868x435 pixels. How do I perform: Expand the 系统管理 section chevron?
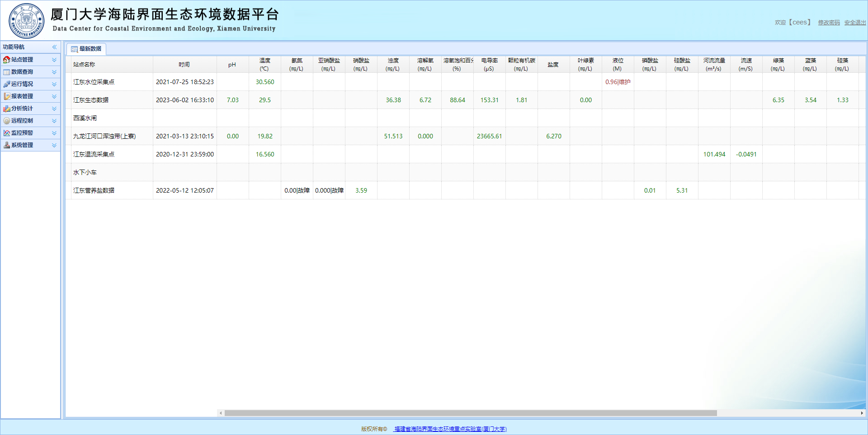pos(54,145)
